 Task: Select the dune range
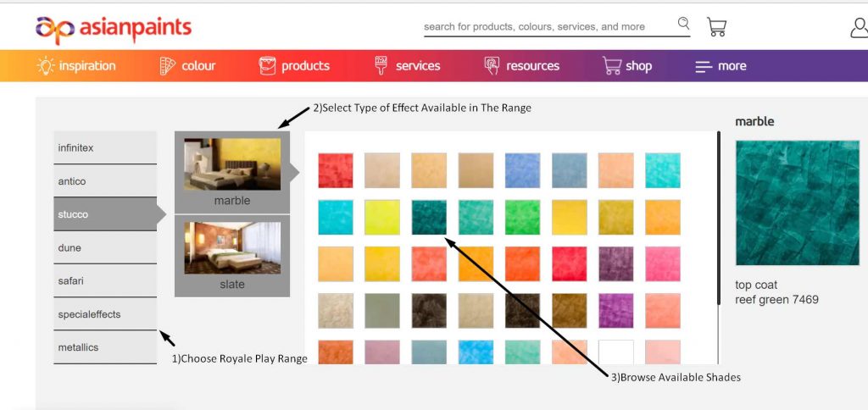tap(105, 247)
